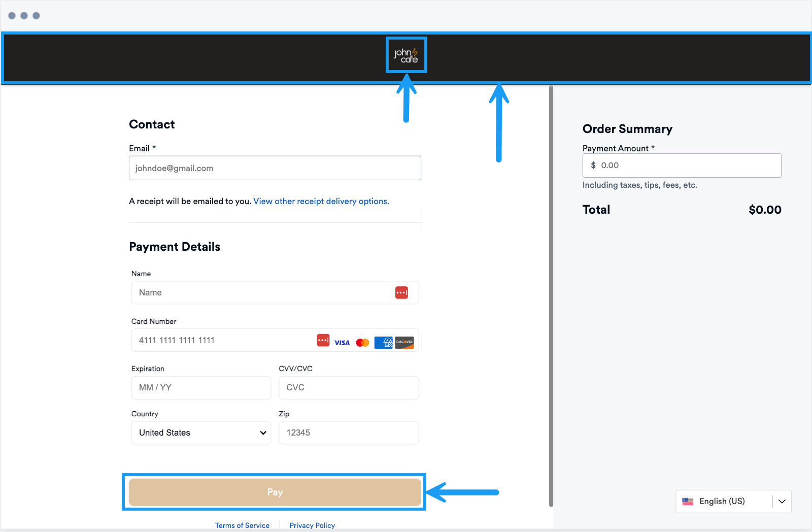Viewport: 812px width, 532px height.
Task: Click View other receipt delivery options
Action: pos(320,201)
